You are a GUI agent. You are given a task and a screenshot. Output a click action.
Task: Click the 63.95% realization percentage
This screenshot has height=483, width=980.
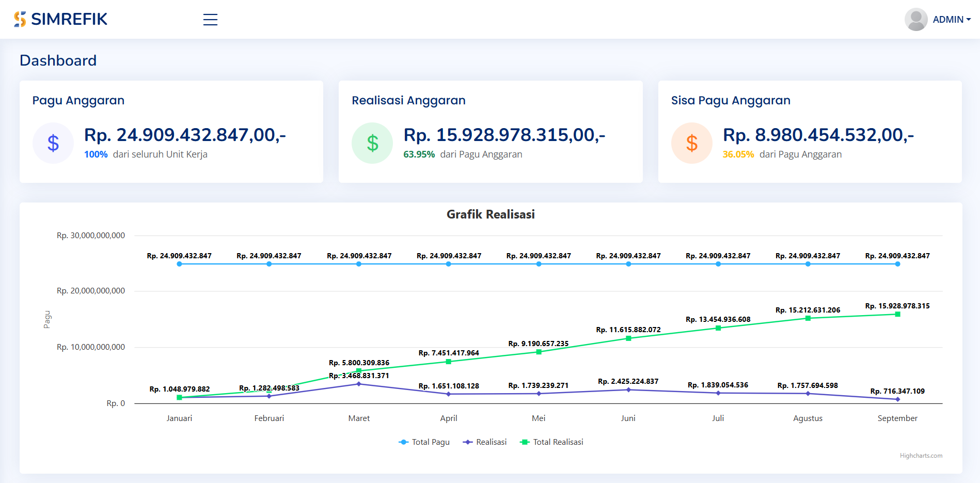[419, 154]
